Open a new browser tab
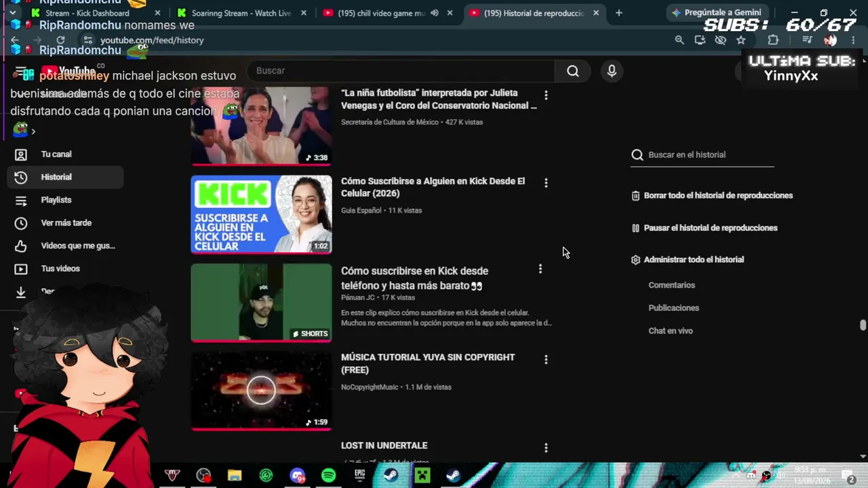The width and height of the screenshot is (868, 488). point(618,13)
